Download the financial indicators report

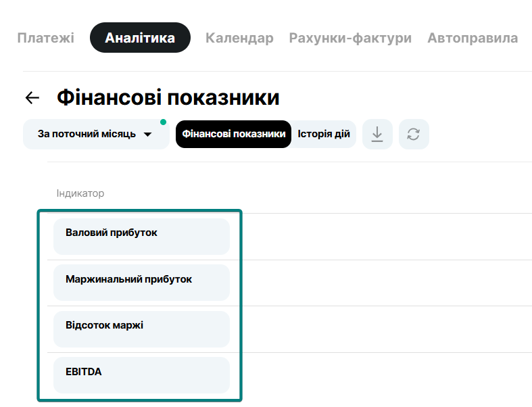[377, 135]
